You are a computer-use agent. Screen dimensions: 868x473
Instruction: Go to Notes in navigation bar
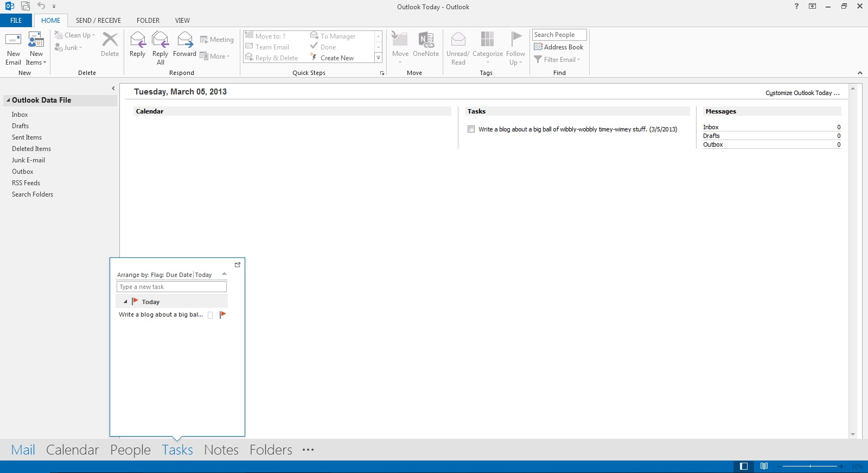pos(221,450)
